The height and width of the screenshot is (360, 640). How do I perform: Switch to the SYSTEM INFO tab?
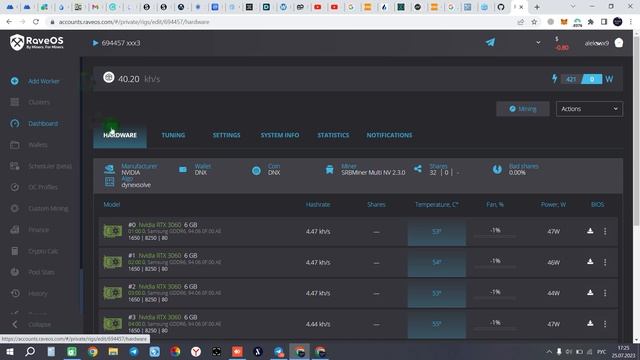pos(280,135)
